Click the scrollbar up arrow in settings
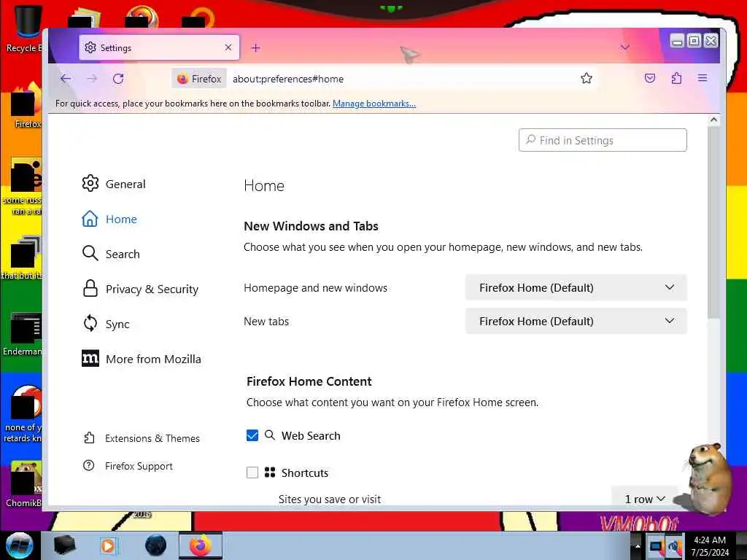Image resolution: width=747 pixels, height=560 pixels. pos(713,120)
